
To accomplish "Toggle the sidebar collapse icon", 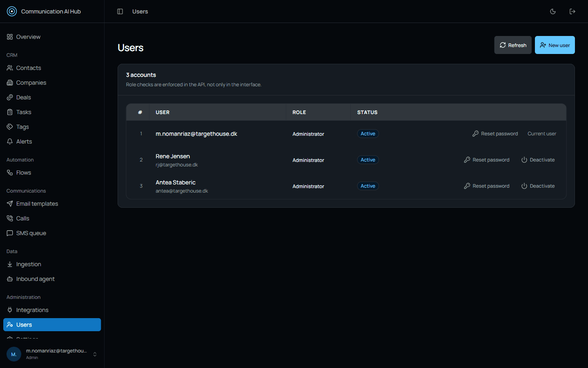I will click(120, 11).
